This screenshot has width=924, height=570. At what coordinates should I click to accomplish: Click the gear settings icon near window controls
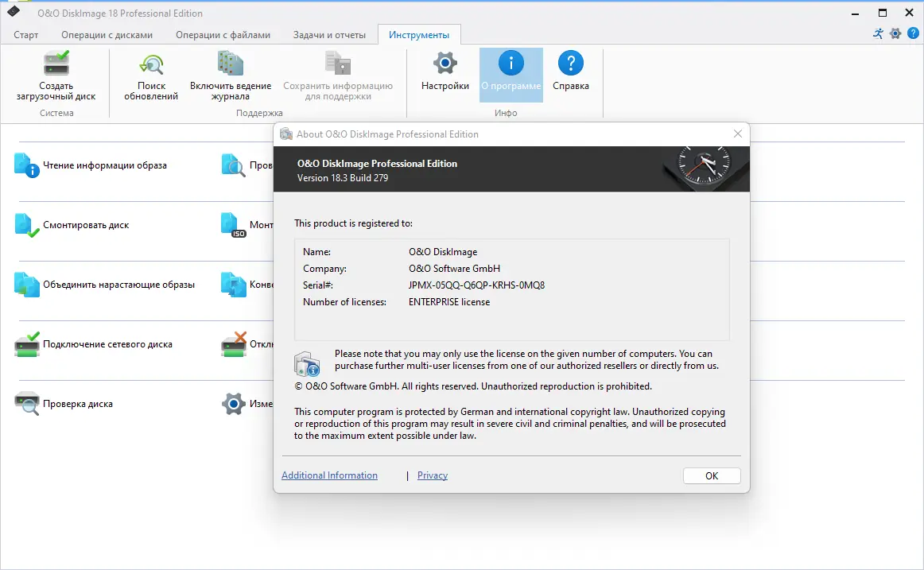[x=895, y=33]
